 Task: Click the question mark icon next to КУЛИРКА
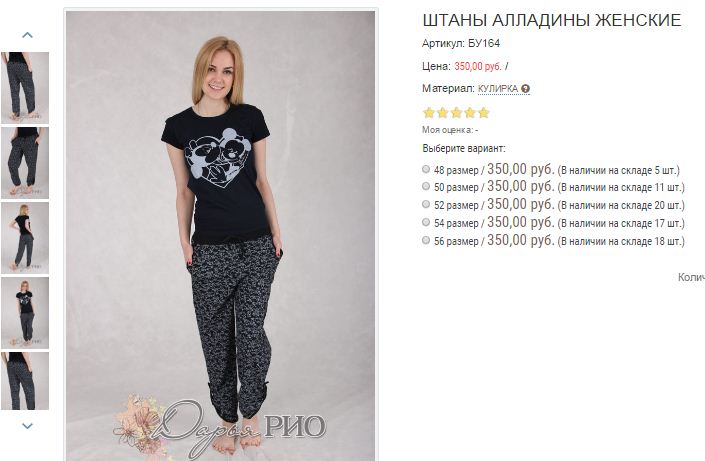tap(526, 89)
